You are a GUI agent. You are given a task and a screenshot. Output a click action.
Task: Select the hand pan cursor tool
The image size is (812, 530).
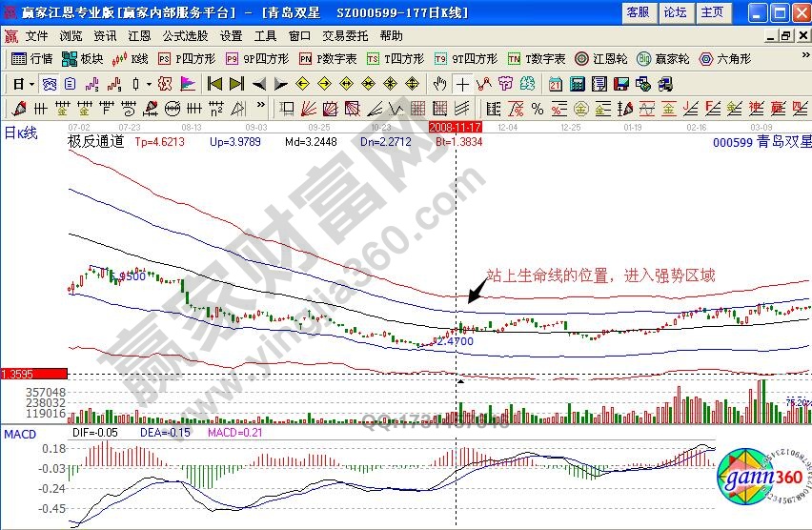tap(439, 83)
